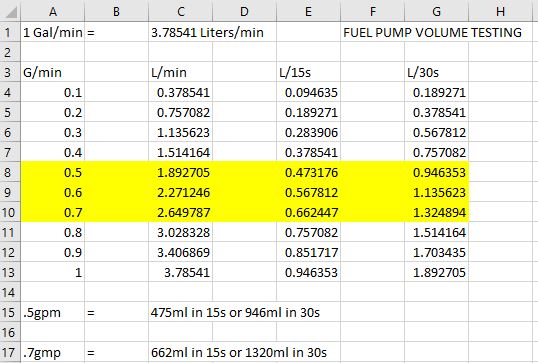Select row 8 header

coord(10,172)
